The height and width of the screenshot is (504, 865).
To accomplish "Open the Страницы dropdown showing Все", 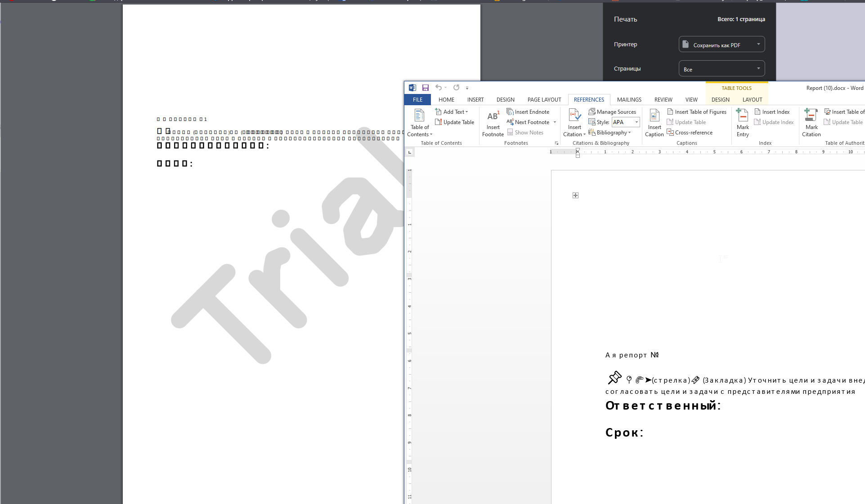I will [x=722, y=69].
